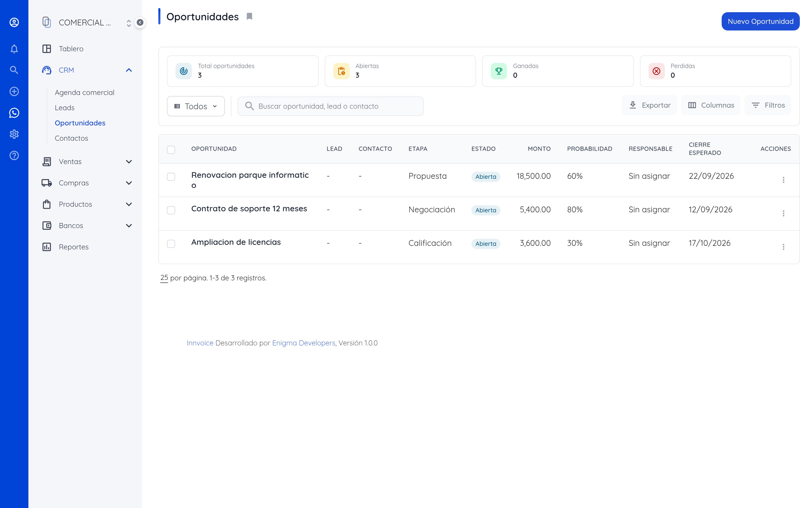
Task: Check the Renovacion parque informatico row
Action: pyautogui.click(x=171, y=177)
